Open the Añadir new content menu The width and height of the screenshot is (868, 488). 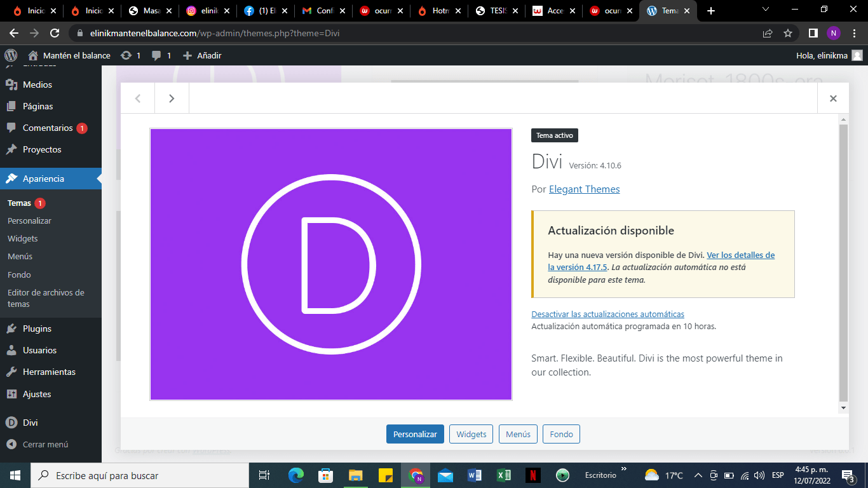202,55
